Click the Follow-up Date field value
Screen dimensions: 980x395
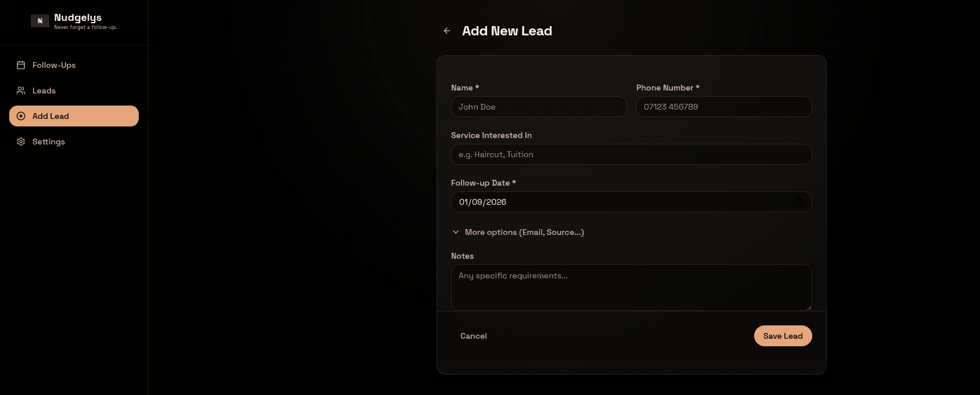pyautogui.click(x=483, y=202)
